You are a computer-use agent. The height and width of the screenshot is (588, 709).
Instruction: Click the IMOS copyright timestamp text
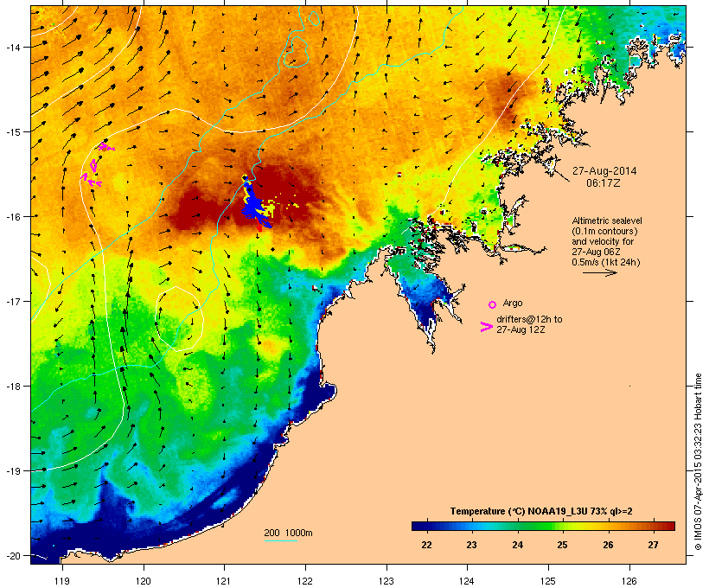[699, 462]
